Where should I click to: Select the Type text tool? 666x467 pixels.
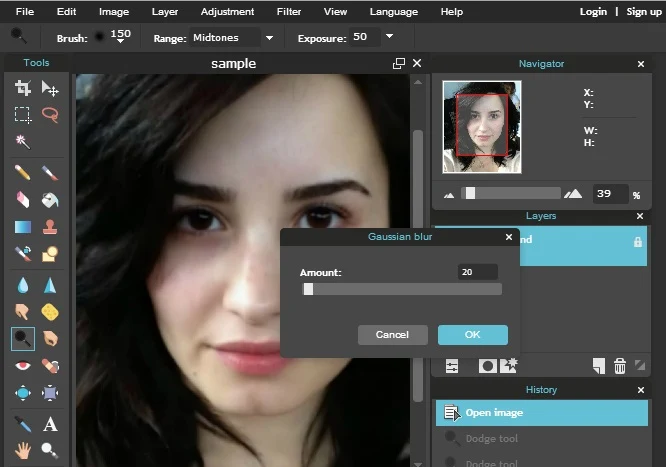[50, 424]
